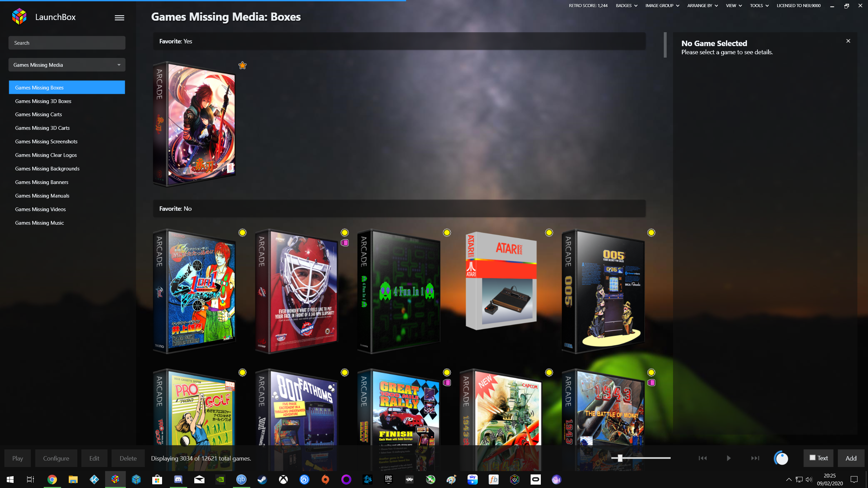Open Kodi from the taskbar
Viewport: 868px width, 488px height.
point(94,480)
